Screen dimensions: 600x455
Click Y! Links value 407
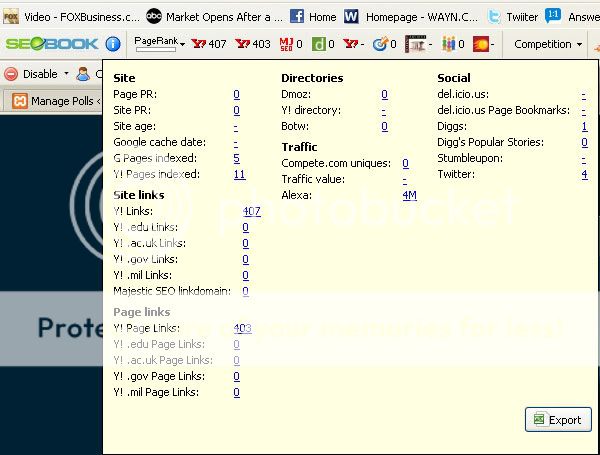(252, 211)
